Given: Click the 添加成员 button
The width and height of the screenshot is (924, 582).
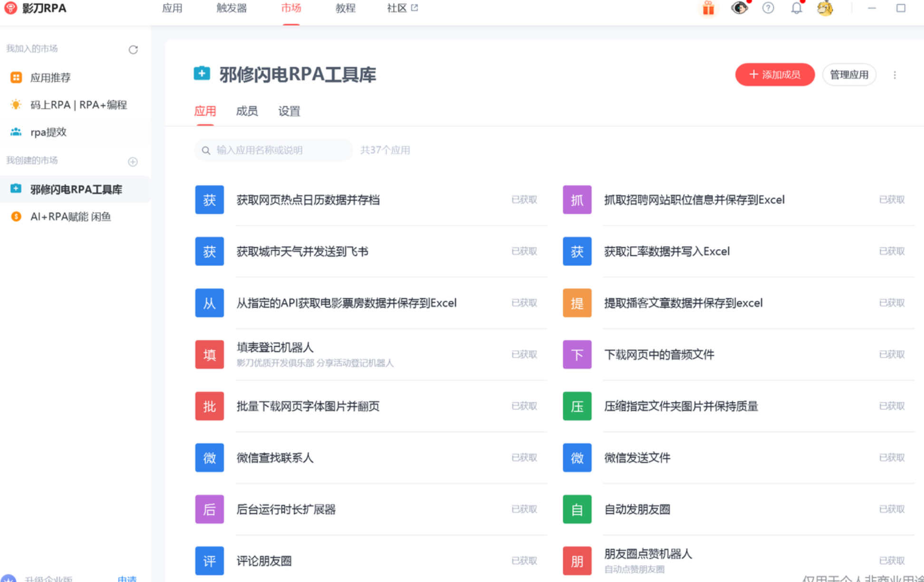Looking at the screenshot, I should click(x=775, y=75).
